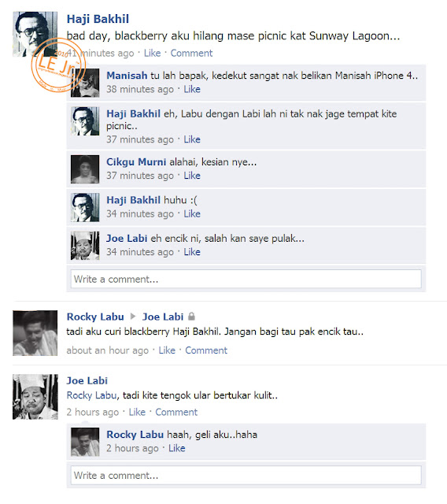447x504 pixels.
Task: Open Haji Bakhil's main post profile picture
Action: click(x=35, y=34)
